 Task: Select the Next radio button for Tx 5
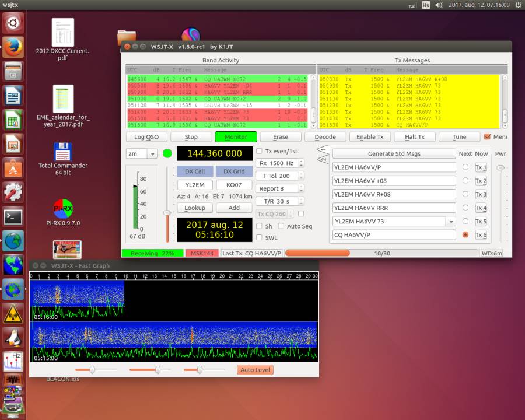(465, 222)
